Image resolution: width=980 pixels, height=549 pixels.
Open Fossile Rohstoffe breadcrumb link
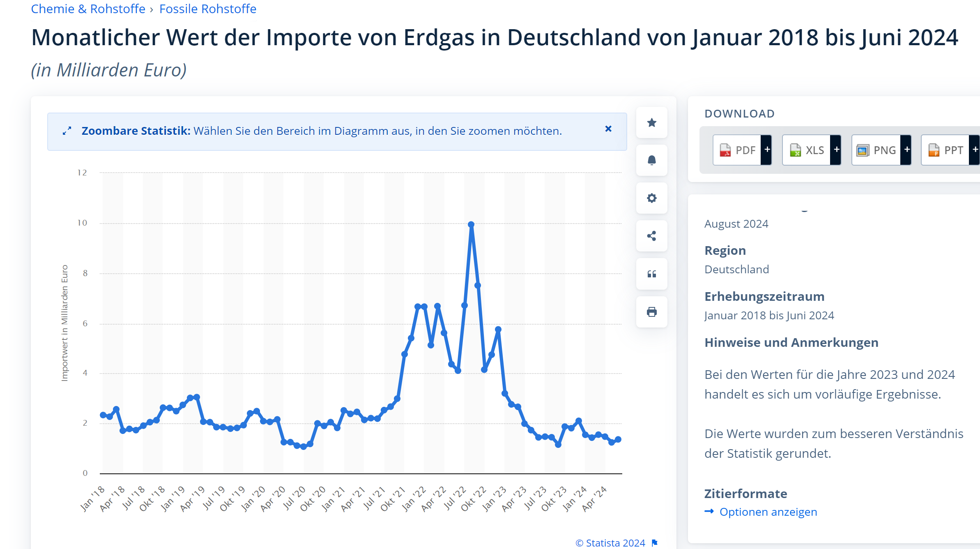coord(207,9)
